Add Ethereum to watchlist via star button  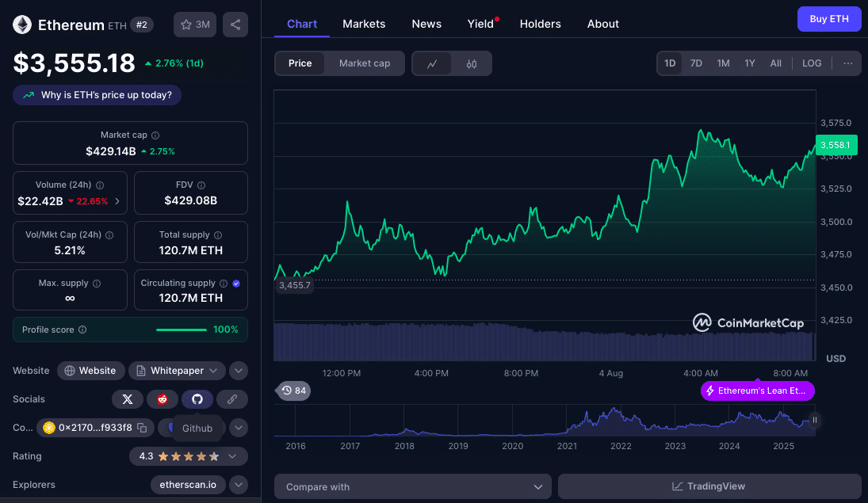[x=195, y=25]
